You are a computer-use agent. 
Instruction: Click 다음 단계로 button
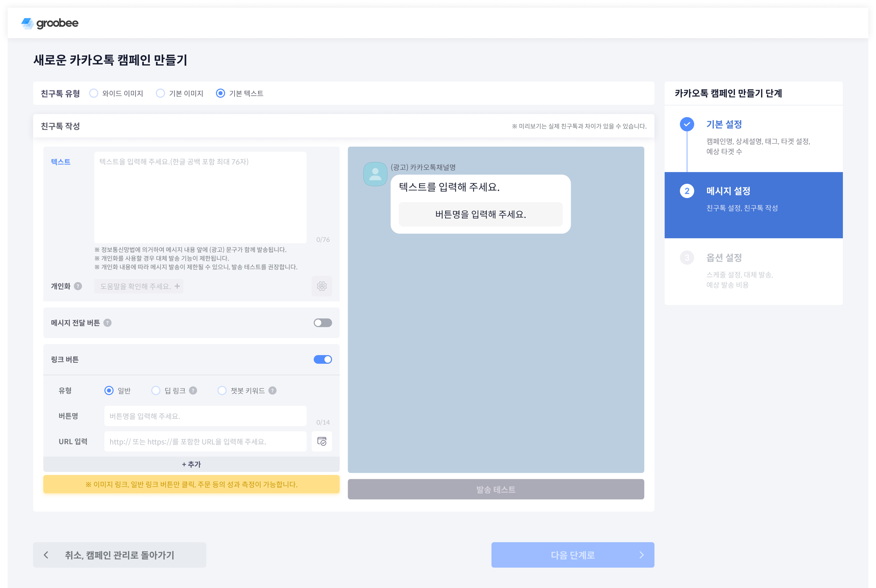pyautogui.click(x=572, y=555)
